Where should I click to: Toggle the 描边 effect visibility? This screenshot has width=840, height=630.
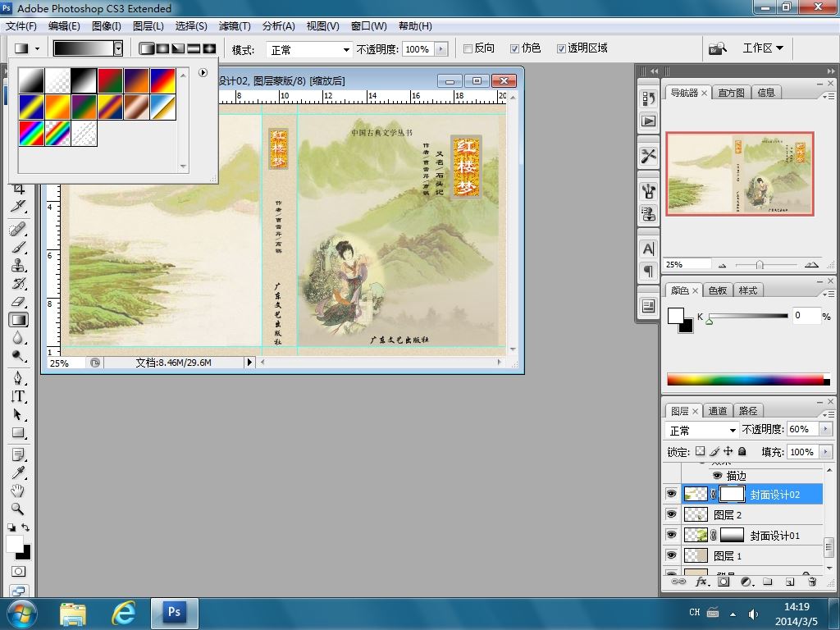tap(717, 475)
